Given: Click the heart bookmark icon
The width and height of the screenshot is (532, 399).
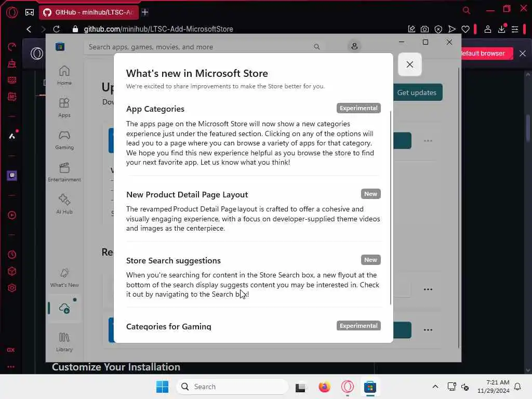Looking at the screenshot, I should click(465, 29).
